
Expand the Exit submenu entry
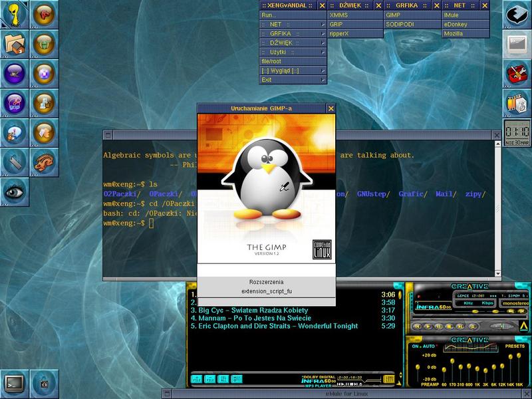click(x=293, y=80)
